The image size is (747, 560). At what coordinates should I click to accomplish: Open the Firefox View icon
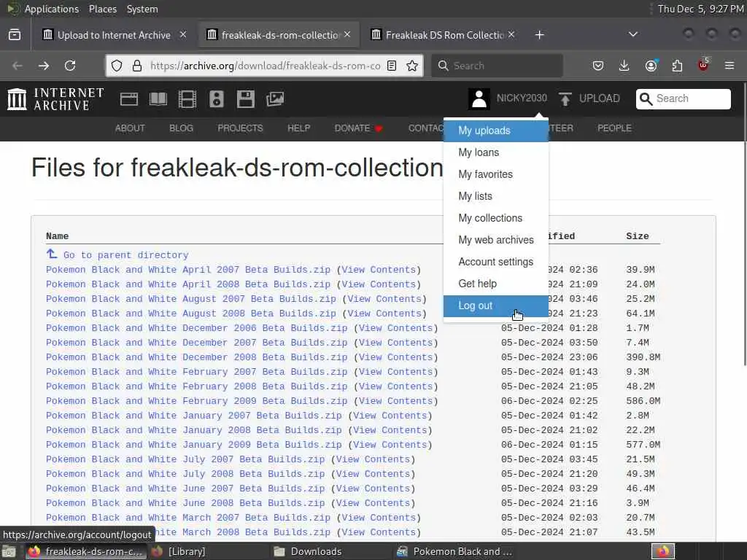coord(15,35)
